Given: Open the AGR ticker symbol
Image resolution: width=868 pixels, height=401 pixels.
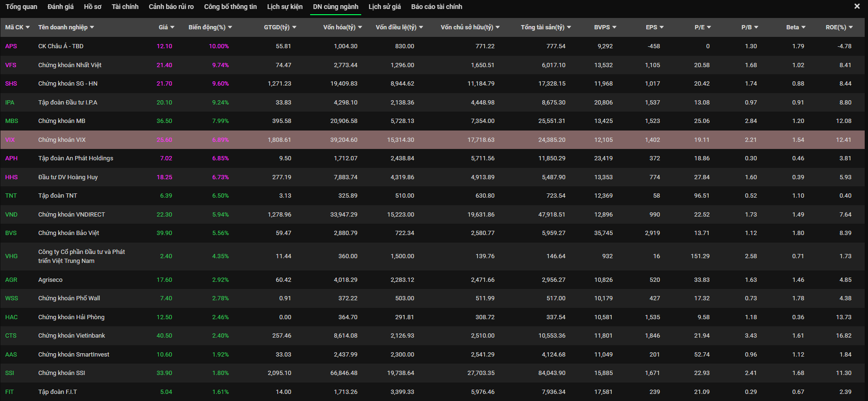Looking at the screenshot, I should 11,280.
